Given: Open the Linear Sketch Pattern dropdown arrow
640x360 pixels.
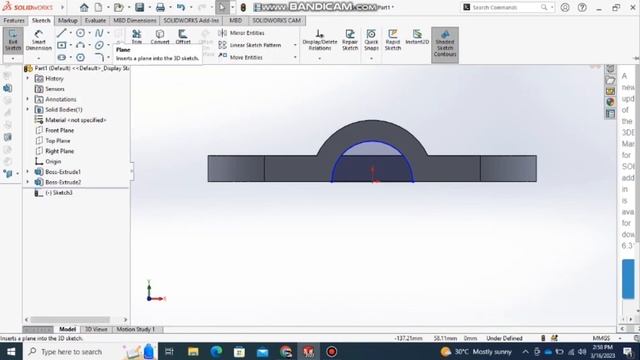Looking at the screenshot, I should coord(295,45).
